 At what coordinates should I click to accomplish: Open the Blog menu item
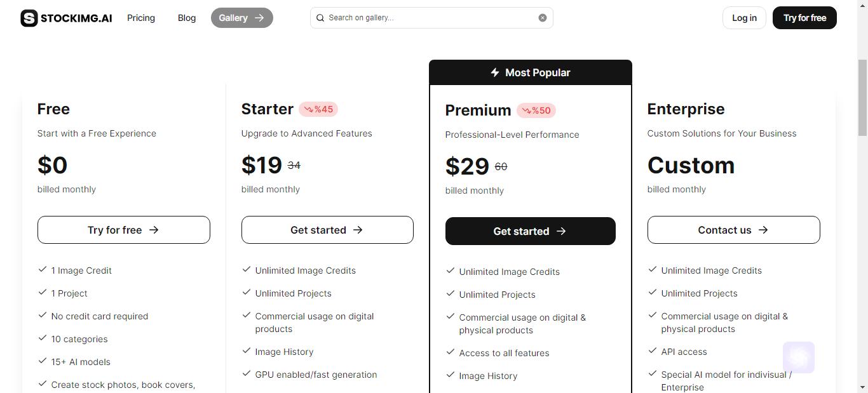pyautogui.click(x=187, y=18)
